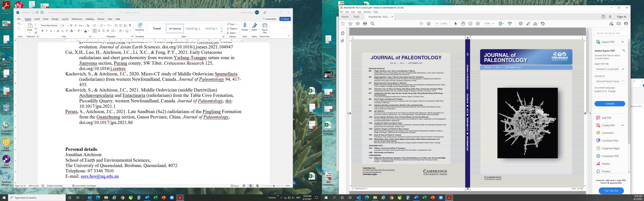Go to next page with down arrow
The image size is (644, 201).
(428, 24)
